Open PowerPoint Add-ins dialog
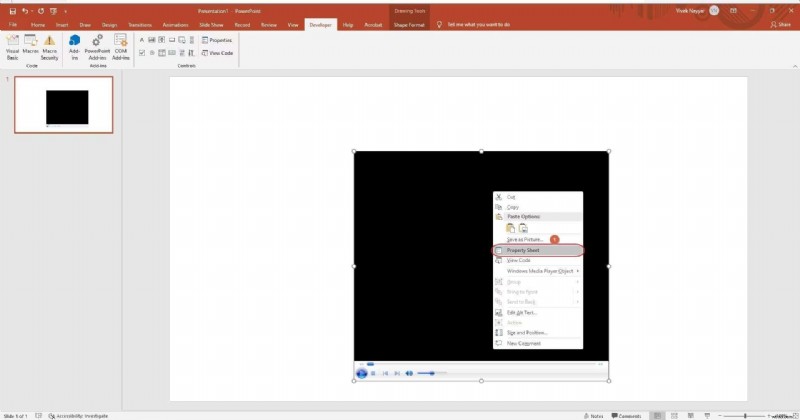Screen dimensions: 800x420 point(97,47)
